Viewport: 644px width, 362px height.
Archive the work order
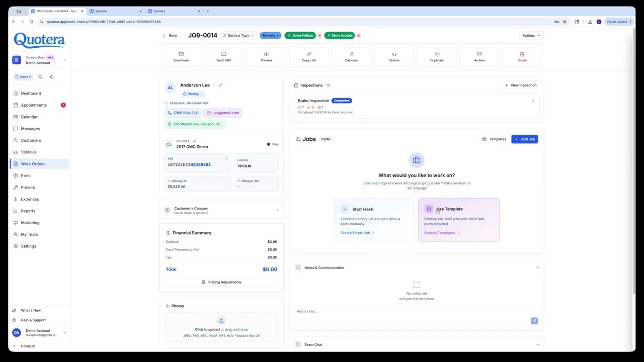(479, 57)
